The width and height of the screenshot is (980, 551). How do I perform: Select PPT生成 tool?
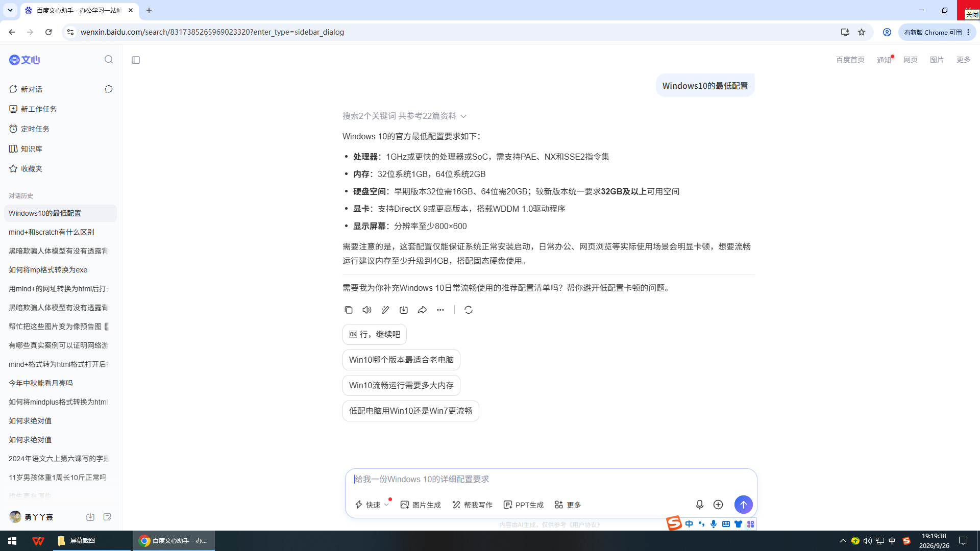coord(523,505)
